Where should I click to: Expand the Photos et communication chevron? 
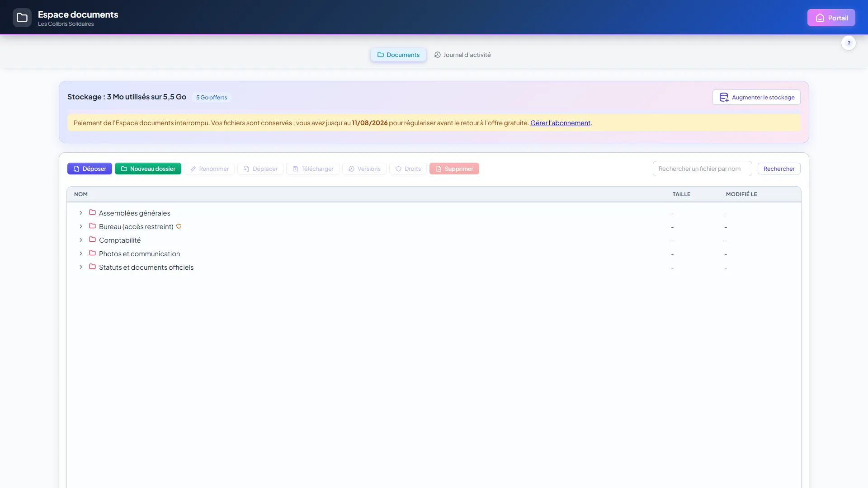coord(81,253)
